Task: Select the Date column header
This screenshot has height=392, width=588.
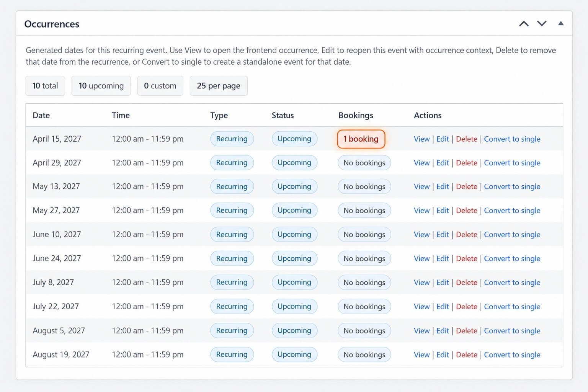Action: [41, 115]
